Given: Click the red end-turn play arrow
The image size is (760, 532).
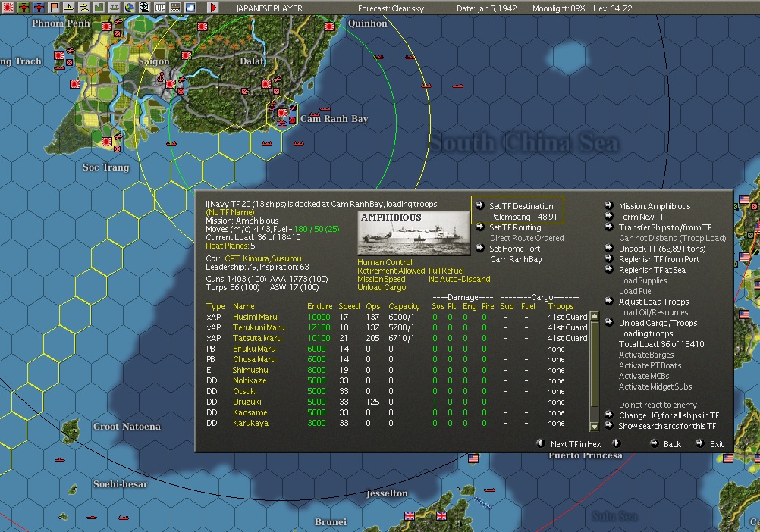Looking at the screenshot, I should click(212, 8).
